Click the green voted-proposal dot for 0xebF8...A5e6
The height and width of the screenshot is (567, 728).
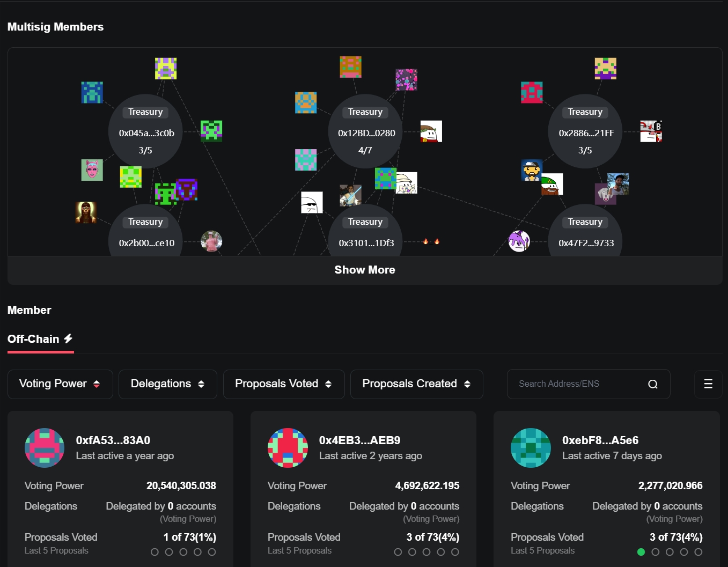pyautogui.click(x=641, y=552)
